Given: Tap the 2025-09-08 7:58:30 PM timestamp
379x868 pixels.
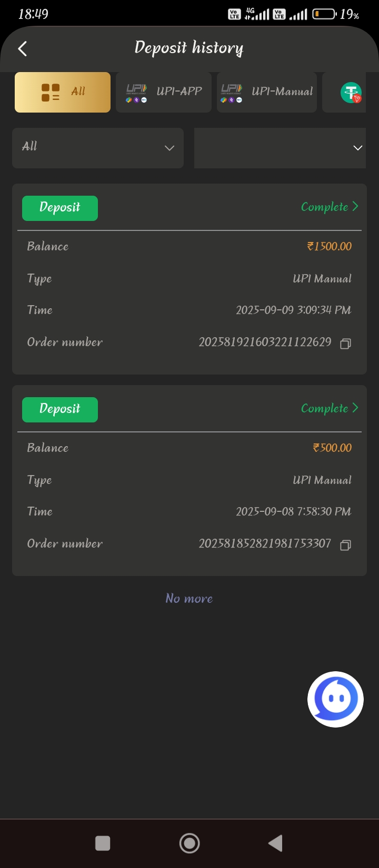Looking at the screenshot, I should click(293, 511).
